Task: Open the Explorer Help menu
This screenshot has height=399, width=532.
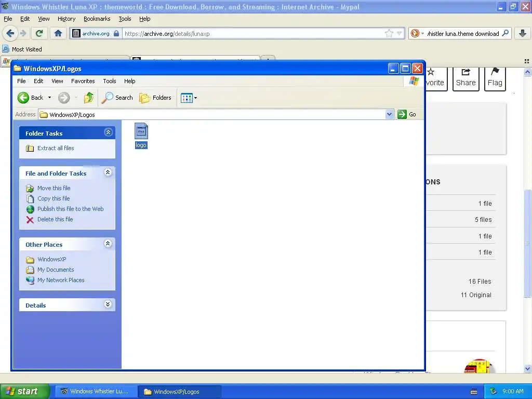Action: coord(129,81)
